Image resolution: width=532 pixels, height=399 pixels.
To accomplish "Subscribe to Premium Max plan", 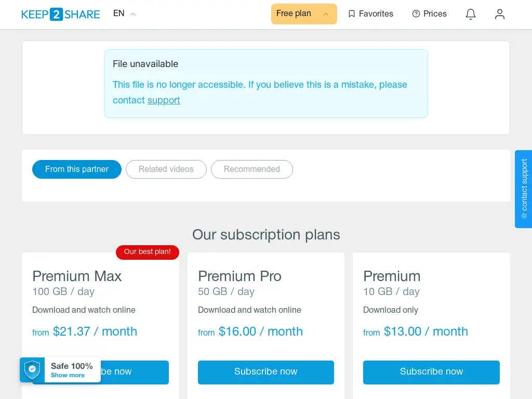I will pyautogui.click(x=135, y=372).
